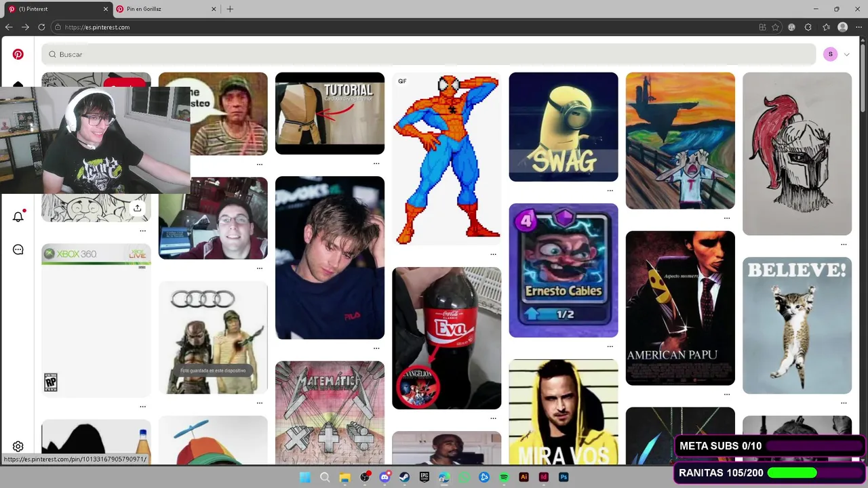Open more options under the BELIEVE! cat pin
The image size is (868, 488).
coord(843,403)
